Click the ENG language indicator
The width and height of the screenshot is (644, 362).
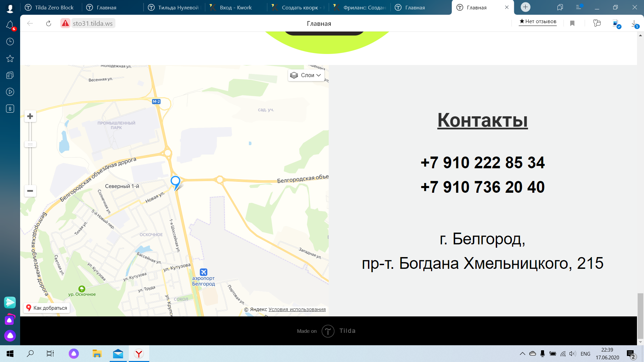585,354
